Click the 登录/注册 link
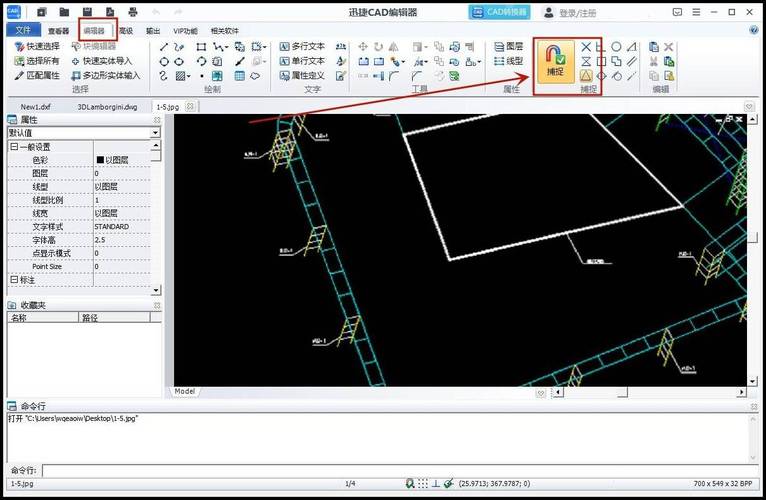 click(578, 13)
